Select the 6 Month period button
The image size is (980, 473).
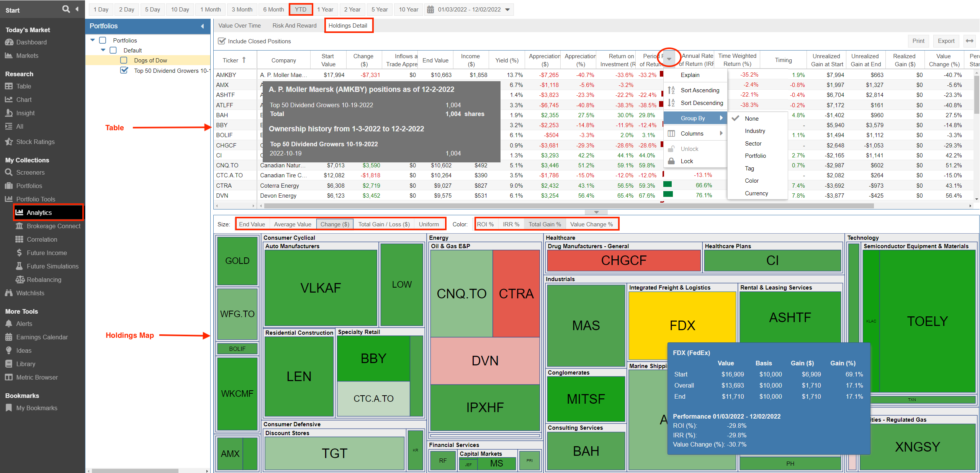273,9
